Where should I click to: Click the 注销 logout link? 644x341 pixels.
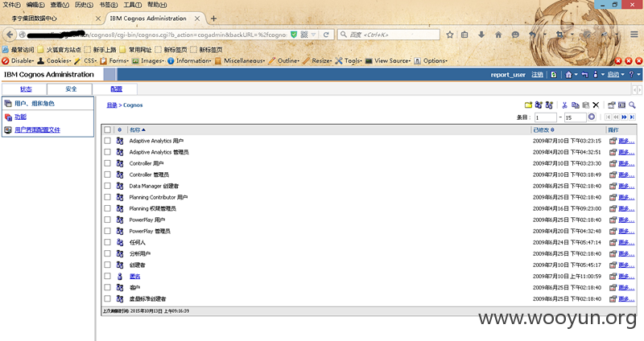[537, 75]
